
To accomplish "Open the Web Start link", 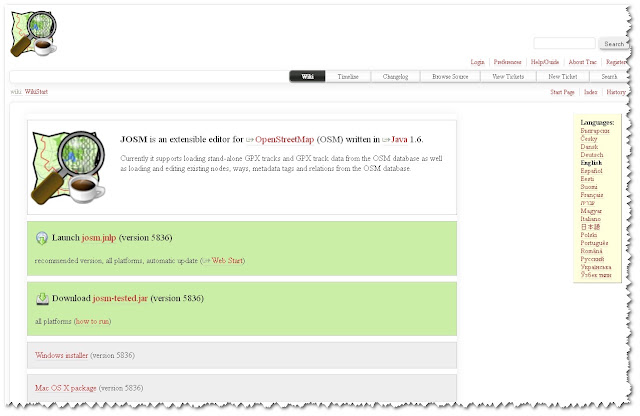I will (x=227, y=260).
